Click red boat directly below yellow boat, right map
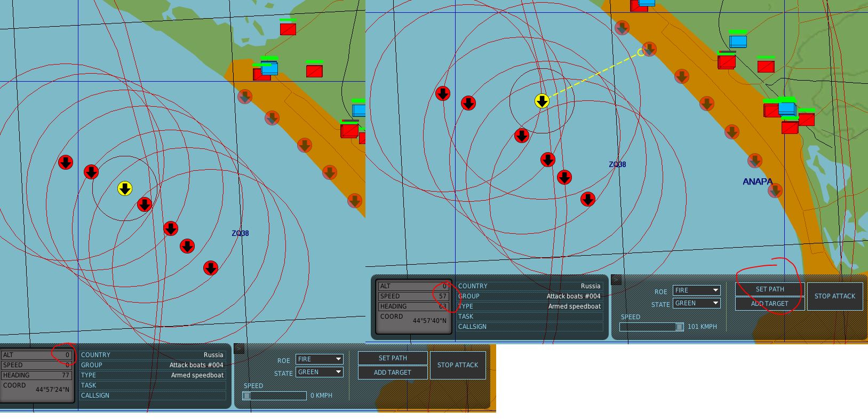 click(x=522, y=135)
